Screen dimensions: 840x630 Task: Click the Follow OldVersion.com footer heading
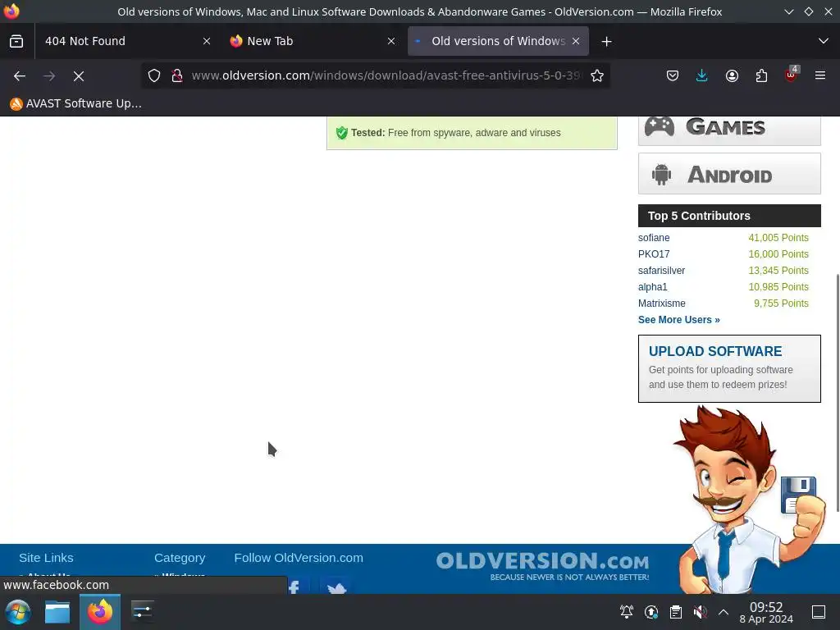299,558
